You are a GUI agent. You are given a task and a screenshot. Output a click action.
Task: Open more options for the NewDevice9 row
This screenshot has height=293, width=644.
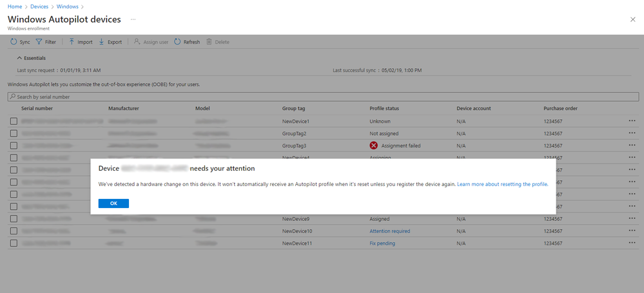pos(632,218)
